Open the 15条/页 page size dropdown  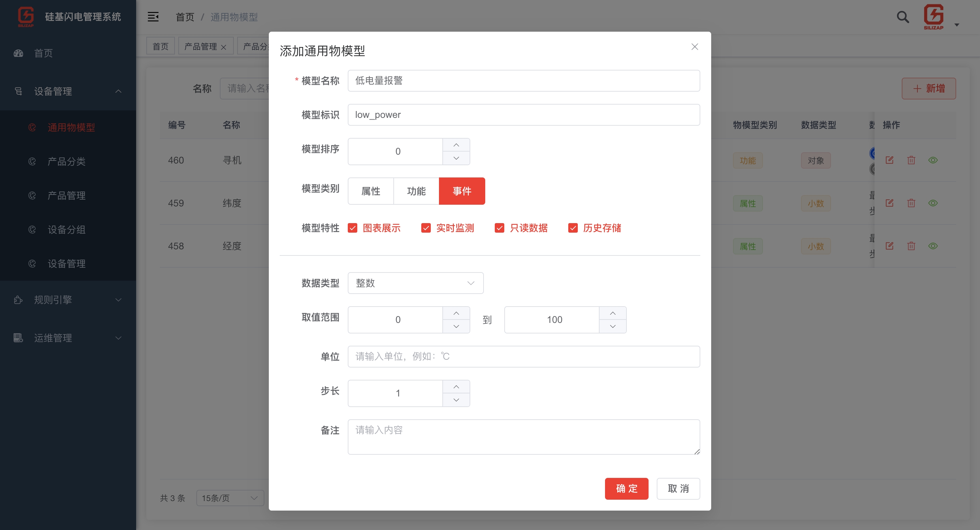pyautogui.click(x=229, y=498)
